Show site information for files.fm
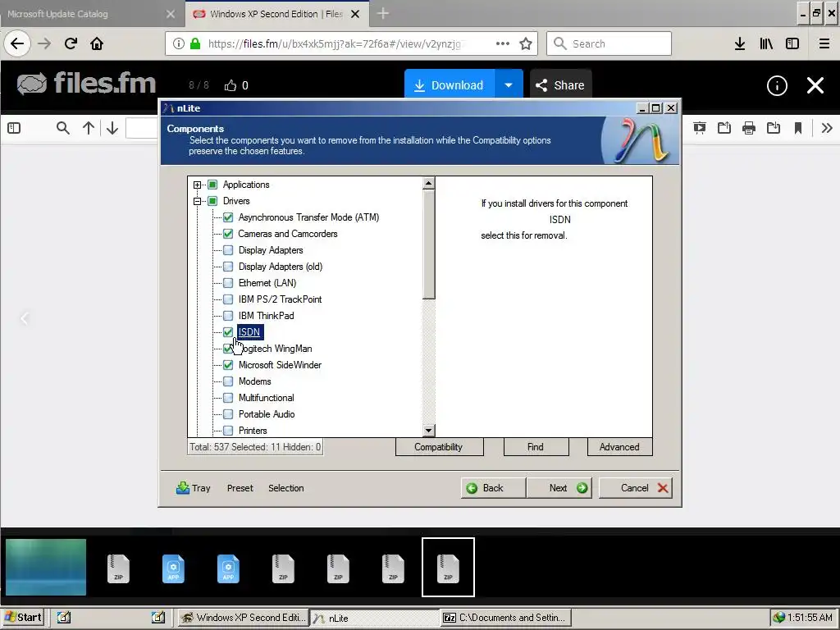 point(179,43)
